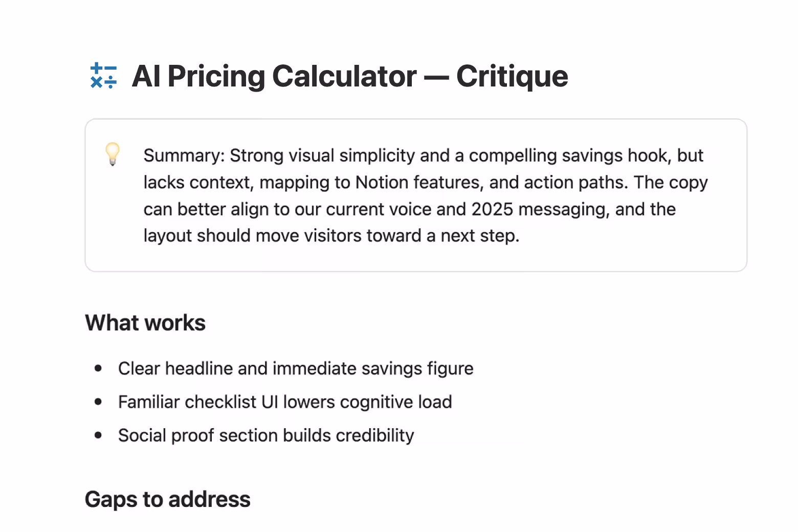The image size is (798, 532).
Task: Click the callout line ending "toward a next step."
Action: (331, 236)
